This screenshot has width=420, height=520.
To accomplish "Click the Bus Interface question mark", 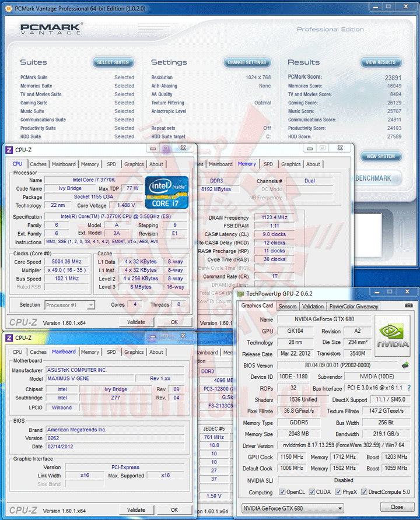I will click(x=409, y=388).
